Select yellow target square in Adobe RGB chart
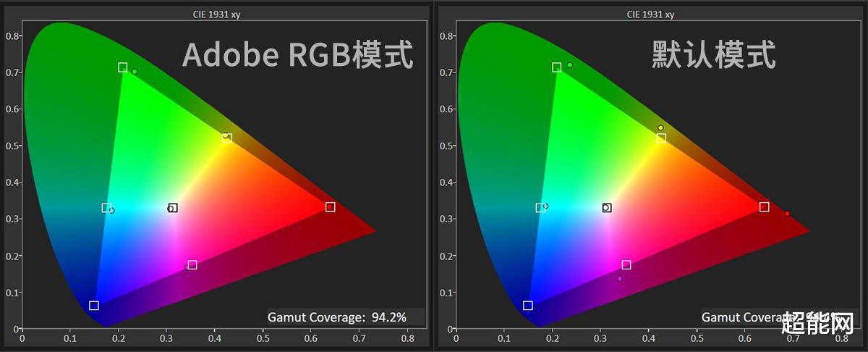Screen dimensions: 868x352 [227, 138]
